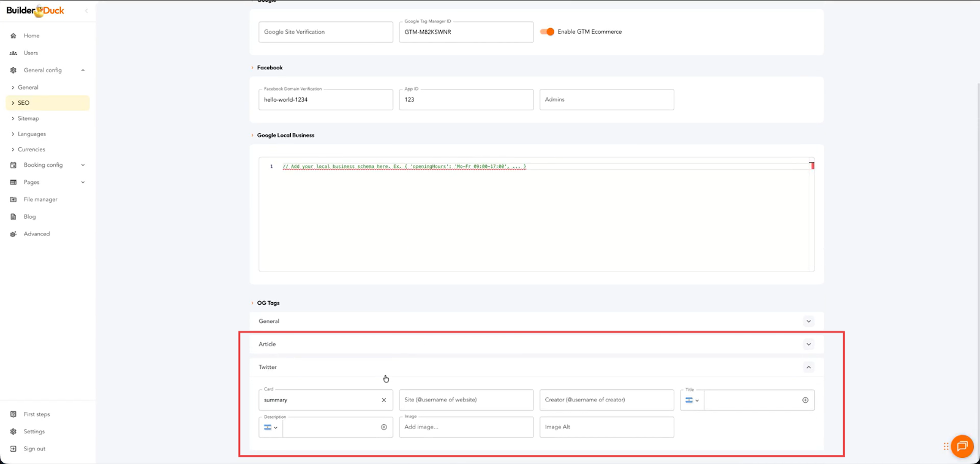Image resolution: width=980 pixels, height=464 pixels.
Task: Toggle Enable GTM Ecommerce switch
Action: tap(547, 32)
